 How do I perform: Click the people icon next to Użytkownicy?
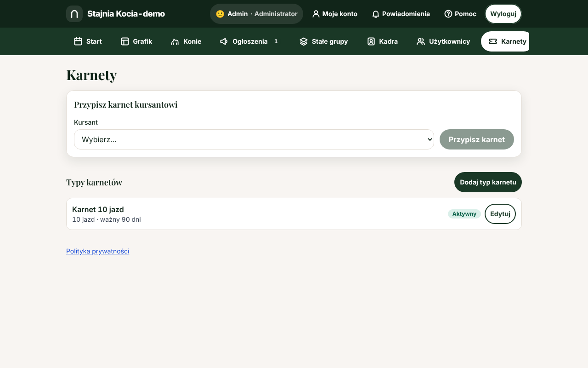[x=421, y=41]
